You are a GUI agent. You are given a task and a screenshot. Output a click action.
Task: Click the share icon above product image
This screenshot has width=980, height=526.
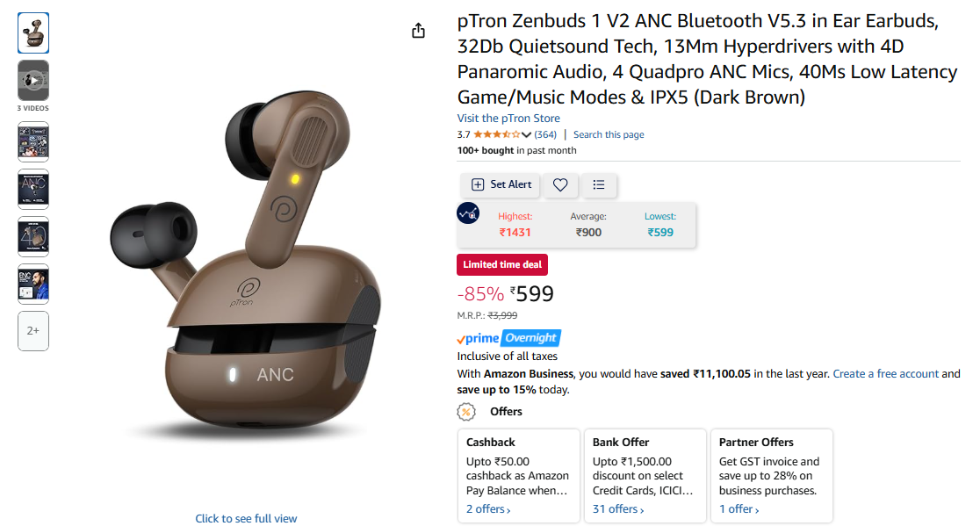coord(418,31)
